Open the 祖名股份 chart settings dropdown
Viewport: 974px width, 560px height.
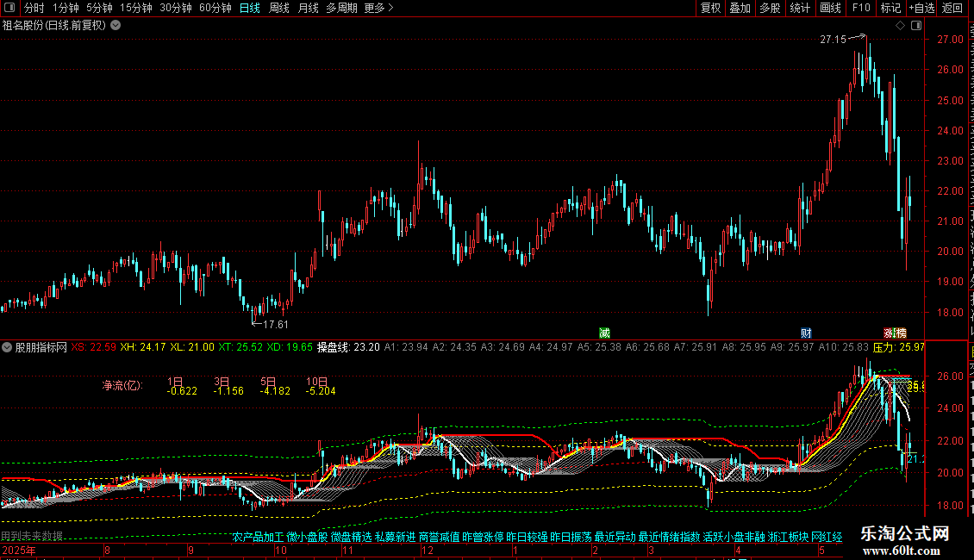point(116,26)
